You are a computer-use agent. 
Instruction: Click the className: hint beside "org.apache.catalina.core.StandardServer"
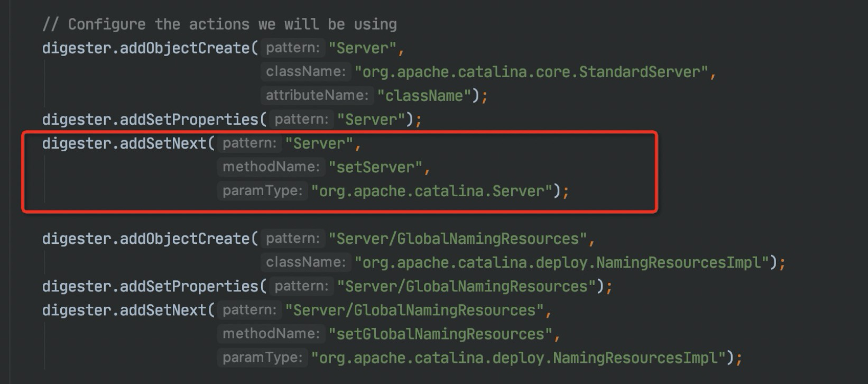tap(306, 71)
